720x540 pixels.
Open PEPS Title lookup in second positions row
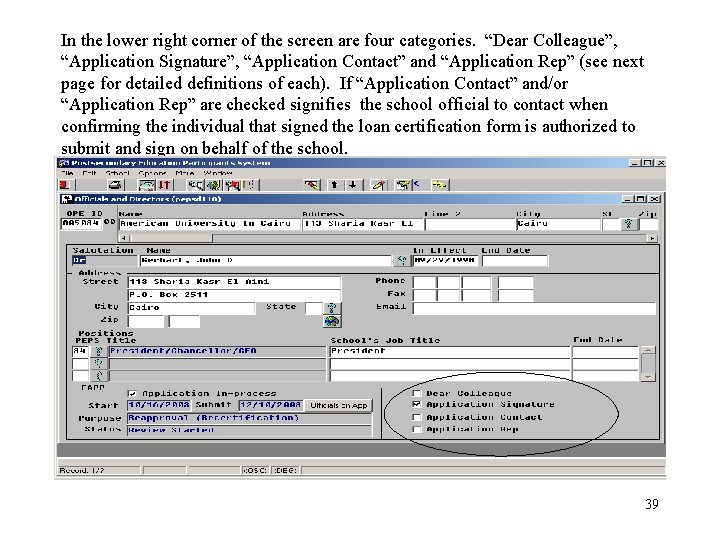click(98, 364)
